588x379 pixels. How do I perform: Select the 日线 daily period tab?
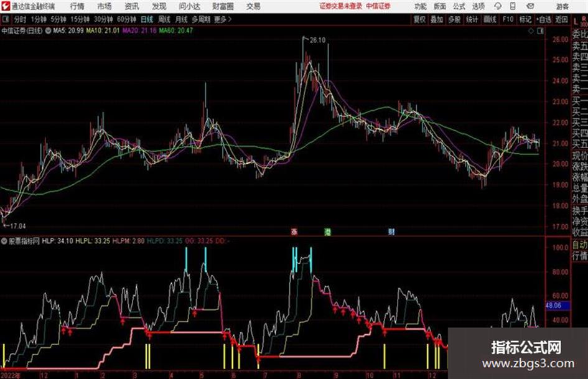147,19
